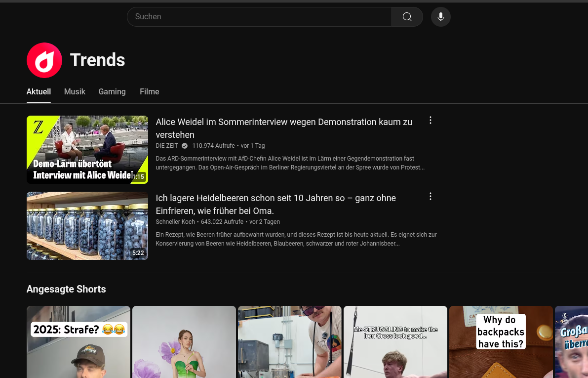Click 'Ein Rezept, wie Beeren' description text
Screen dimensions: 588x378
(x=296, y=239)
